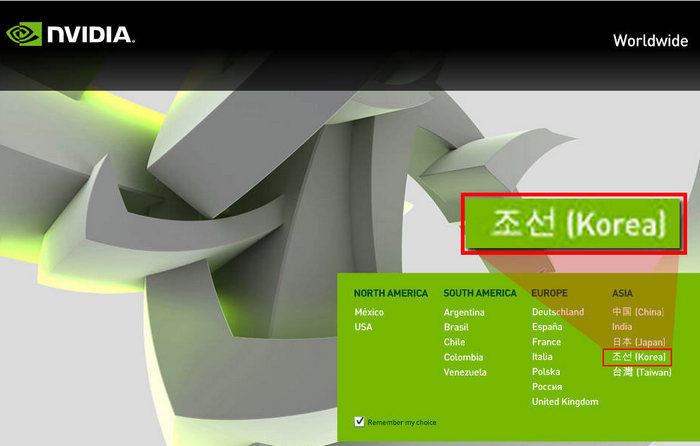The image size is (700, 446).
Task: Open the Россия regional site
Action: (547, 387)
